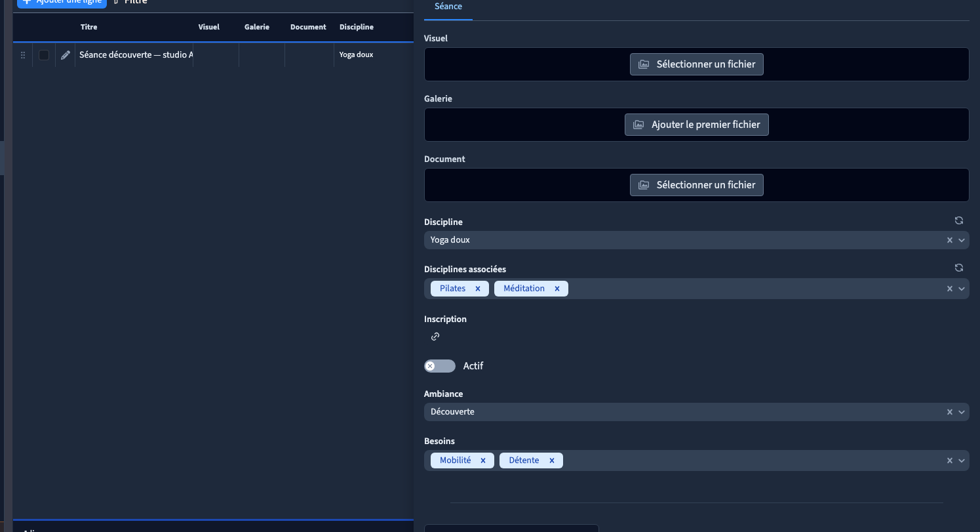The height and width of the screenshot is (532, 980).
Task: Clear all Besoins selections
Action: click(950, 460)
